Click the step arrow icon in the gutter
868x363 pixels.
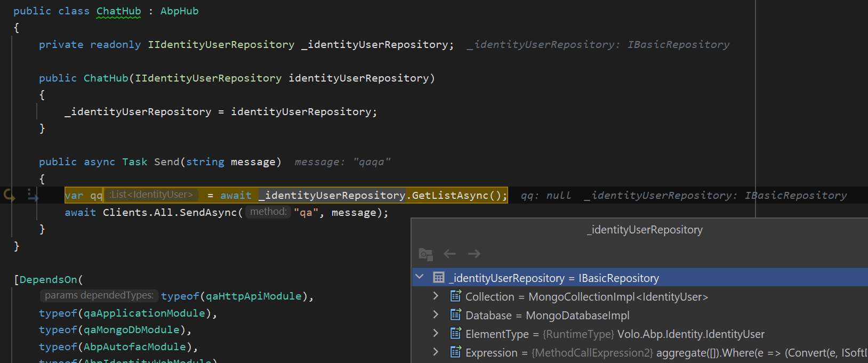click(33, 196)
